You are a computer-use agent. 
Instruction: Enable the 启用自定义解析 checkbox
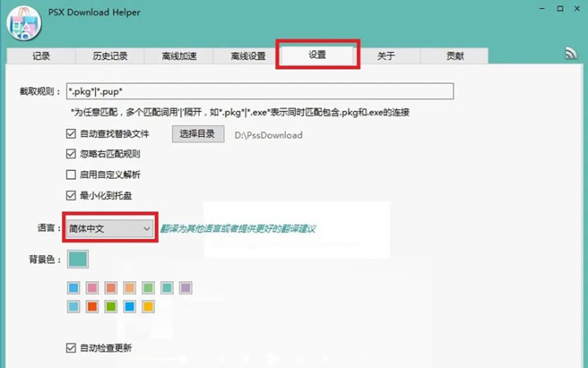pyautogui.click(x=71, y=175)
